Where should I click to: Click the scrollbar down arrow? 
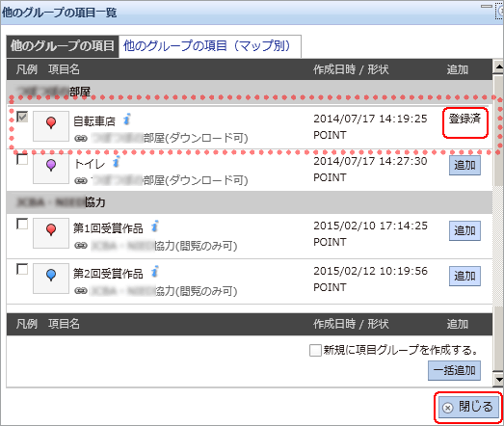(x=498, y=380)
